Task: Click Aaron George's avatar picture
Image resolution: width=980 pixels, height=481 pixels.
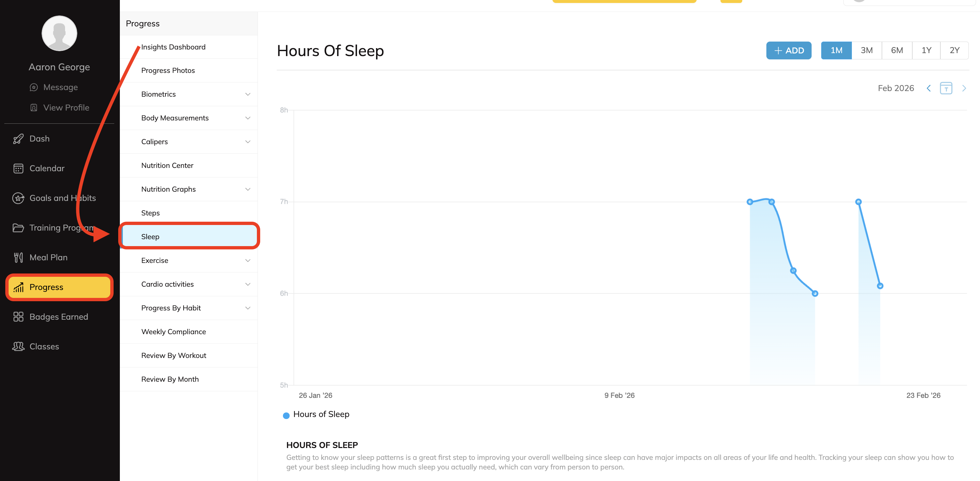Action: pos(59,33)
